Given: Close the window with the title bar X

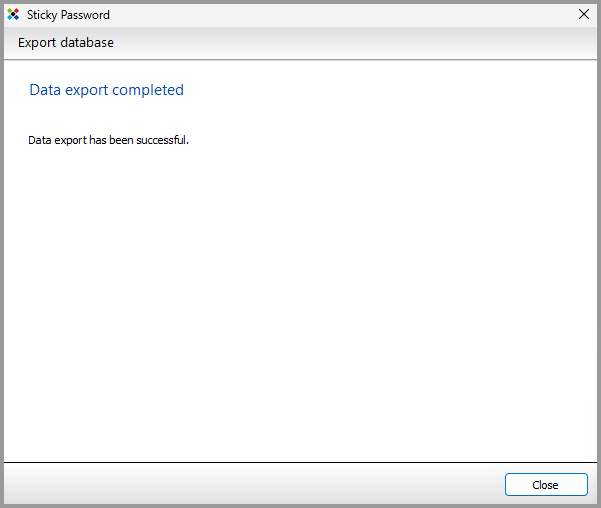Looking at the screenshot, I should click(x=584, y=15).
